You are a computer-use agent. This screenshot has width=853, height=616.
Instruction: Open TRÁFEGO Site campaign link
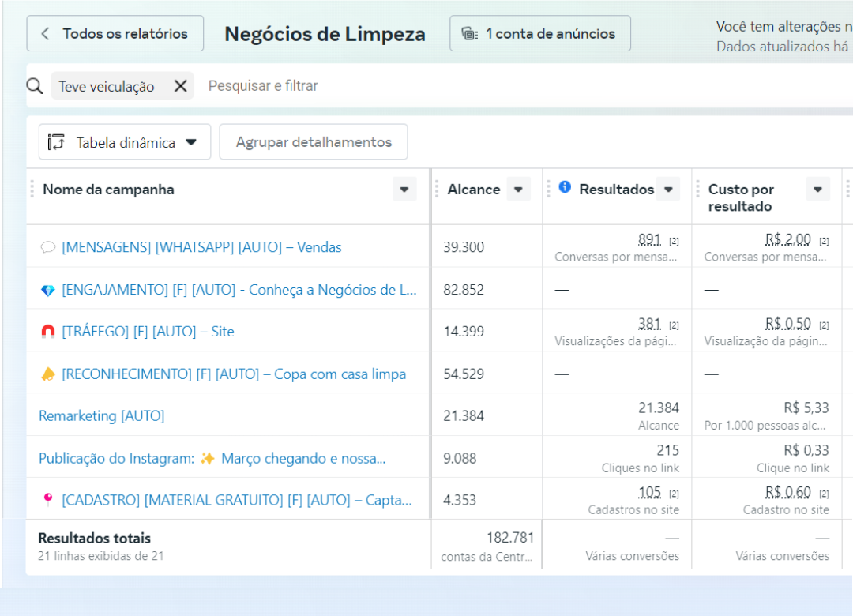pyautogui.click(x=148, y=332)
